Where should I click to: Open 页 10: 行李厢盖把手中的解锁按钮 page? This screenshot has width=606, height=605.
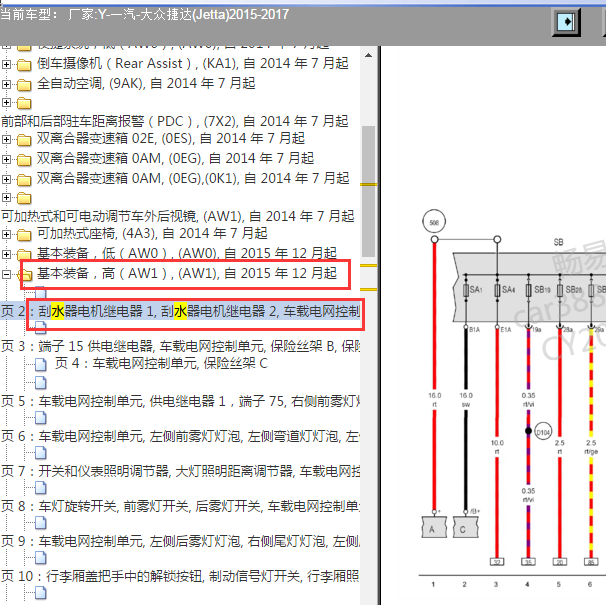(180, 576)
